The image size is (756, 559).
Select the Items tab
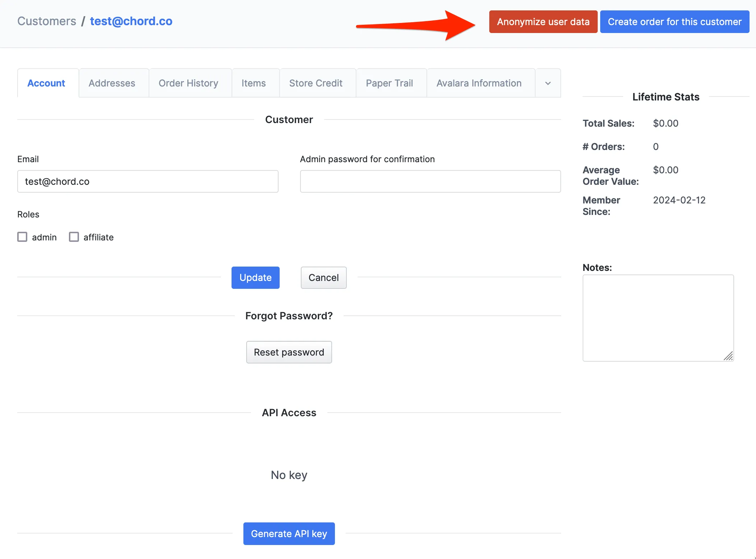[x=254, y=83]
